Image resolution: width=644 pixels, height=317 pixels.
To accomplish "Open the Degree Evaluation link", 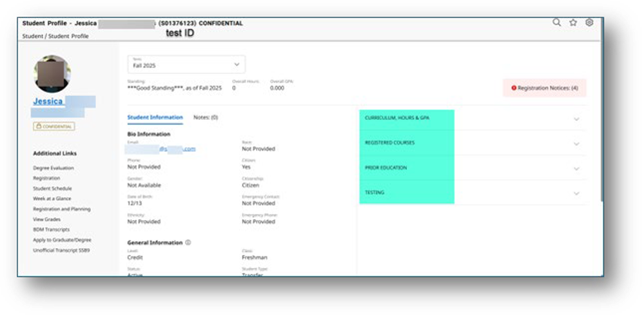I will coord(54,168).
